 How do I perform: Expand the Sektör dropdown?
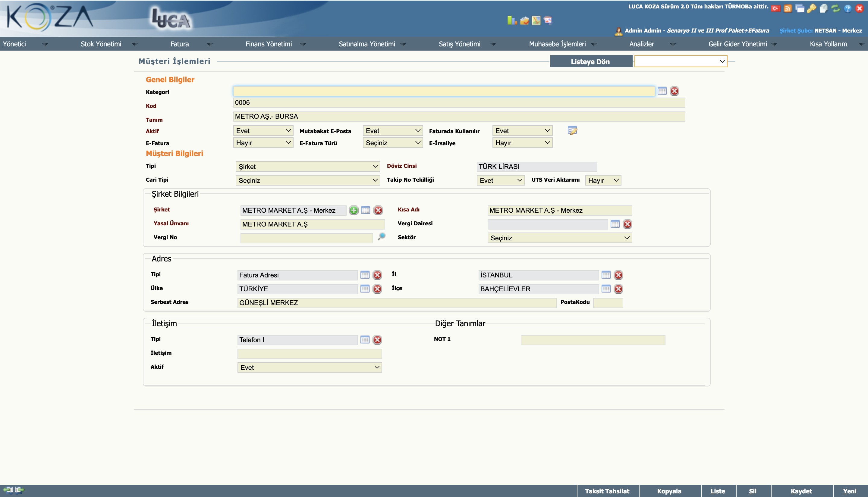point(560,238)
